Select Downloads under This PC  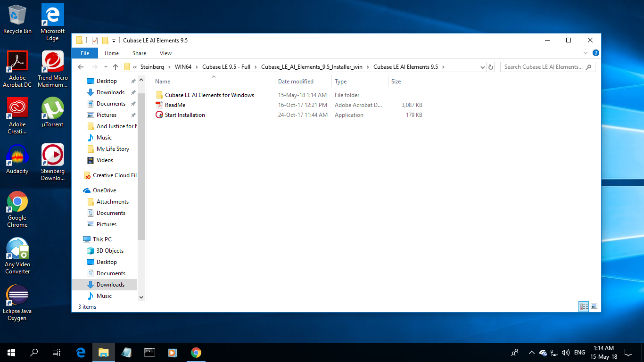(x=110, y=284)
